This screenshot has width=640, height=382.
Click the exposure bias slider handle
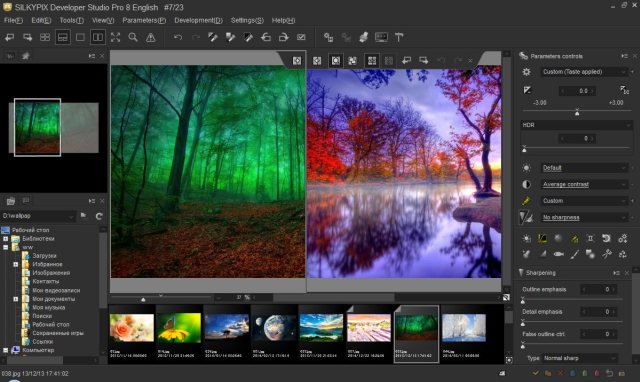(x=577, y=112)
